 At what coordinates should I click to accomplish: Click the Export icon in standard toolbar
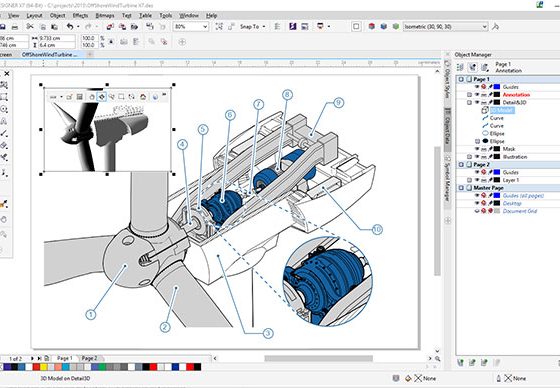tap(122, 27)
